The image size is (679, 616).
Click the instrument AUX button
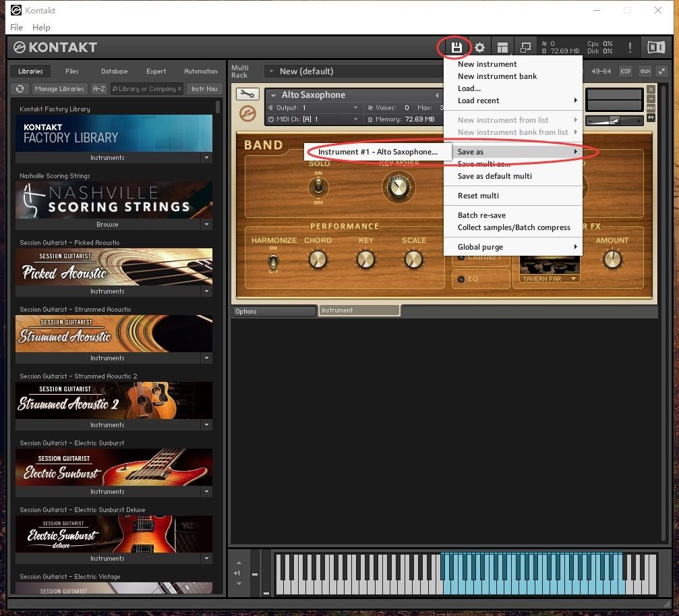click(651, 108)
